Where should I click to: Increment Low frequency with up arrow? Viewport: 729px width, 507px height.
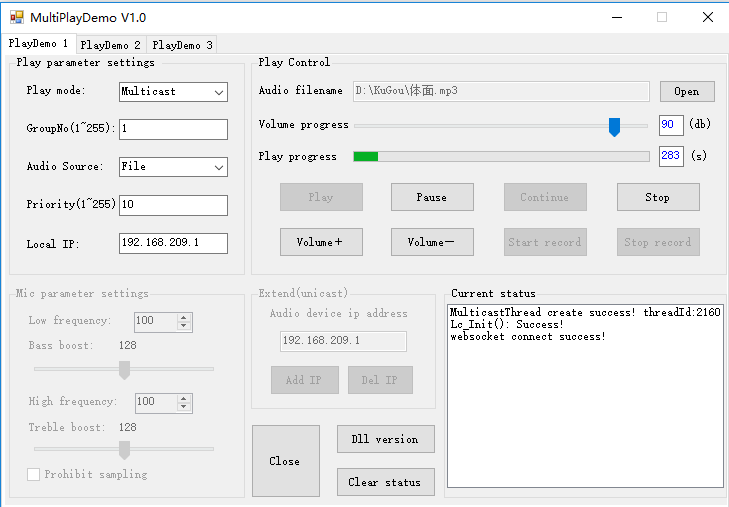(184, 317)
